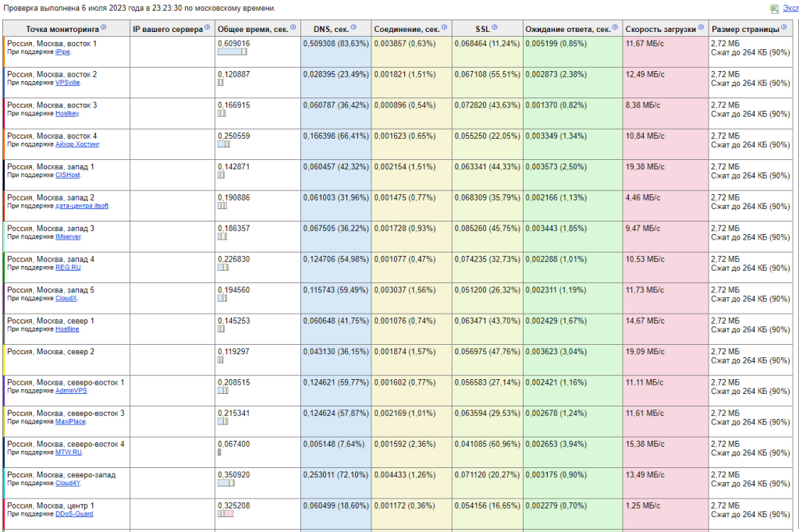Viewport: 799px width, 532px height.
Task: Select the SSL value 0,072820 (43,63%)
Action: click(x=487, y=105)
